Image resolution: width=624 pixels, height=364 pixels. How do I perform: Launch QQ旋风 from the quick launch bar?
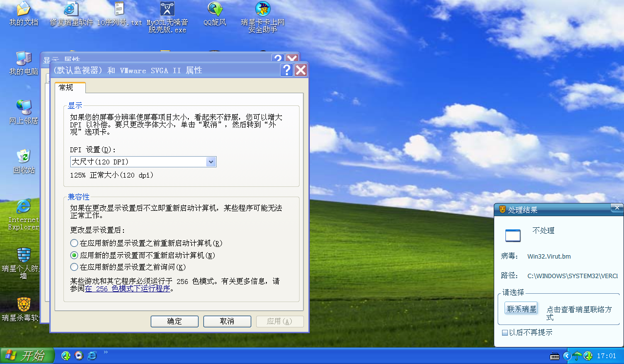(x=66, y=356)
